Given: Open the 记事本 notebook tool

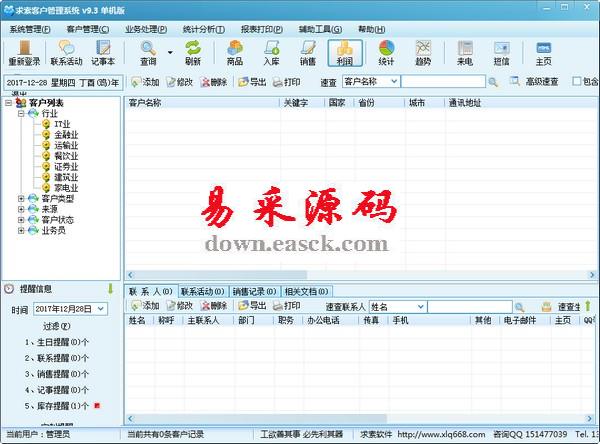Looking at the screenshot, I should pyautogui.click(x=103, y=53).
